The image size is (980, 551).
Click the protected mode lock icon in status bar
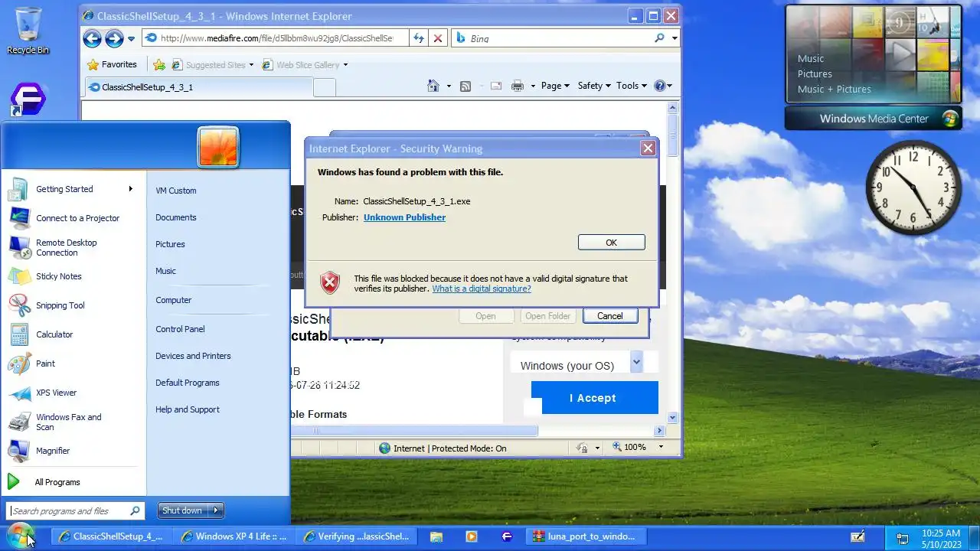[x=582, y=448]
